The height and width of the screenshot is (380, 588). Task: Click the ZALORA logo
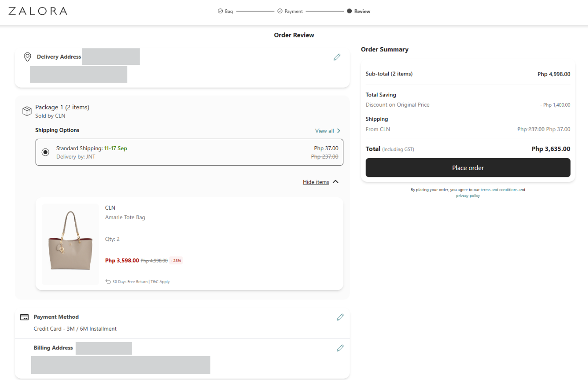point(38,11)
